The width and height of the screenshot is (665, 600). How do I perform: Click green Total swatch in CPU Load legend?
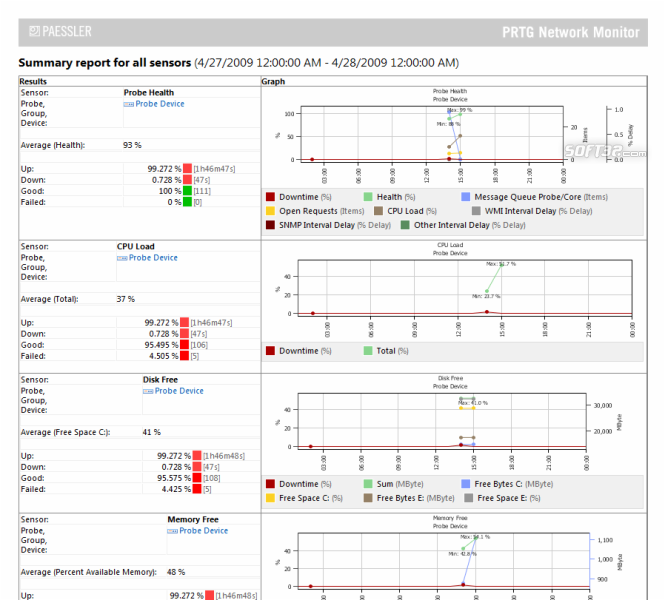point(368,351)
